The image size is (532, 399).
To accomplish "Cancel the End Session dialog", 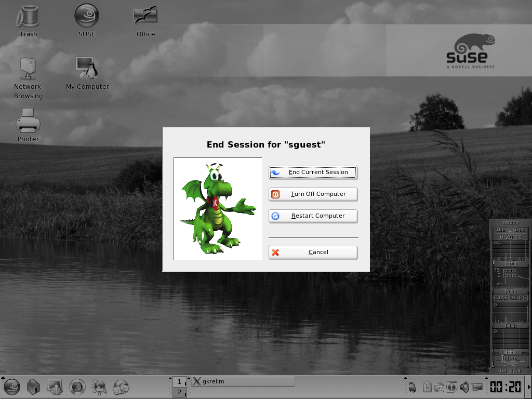I will coord(313,252).
